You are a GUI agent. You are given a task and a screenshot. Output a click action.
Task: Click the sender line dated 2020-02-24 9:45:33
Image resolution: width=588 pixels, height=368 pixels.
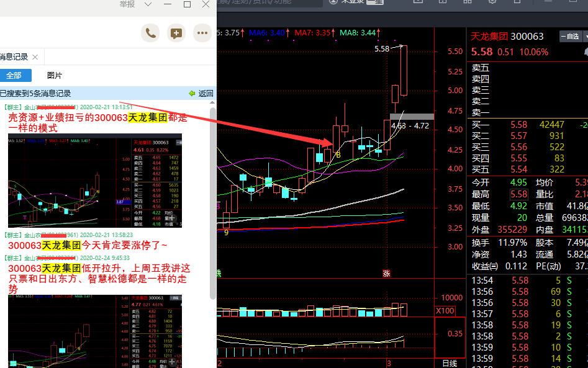(x=67, y=258)
